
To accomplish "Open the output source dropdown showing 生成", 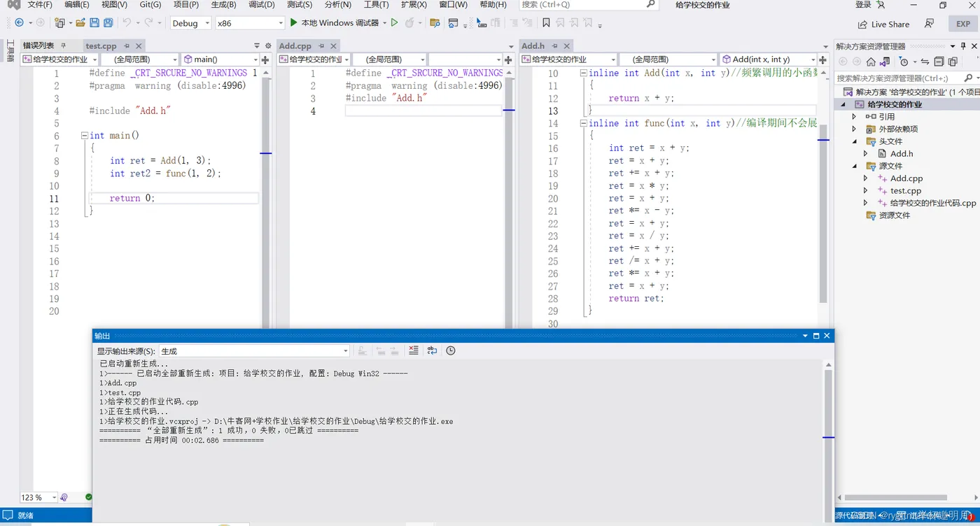I will 254,350.
